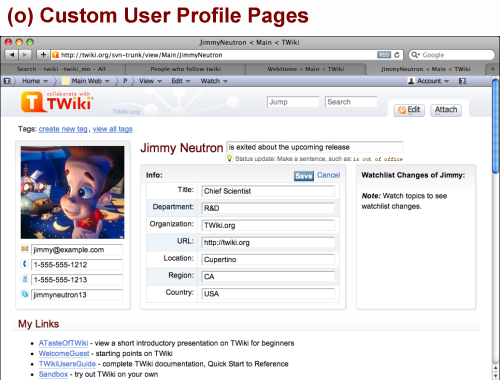Click the Title field Chief Scientist
Viewport: 500px width, 380px height.
(268, 191)
